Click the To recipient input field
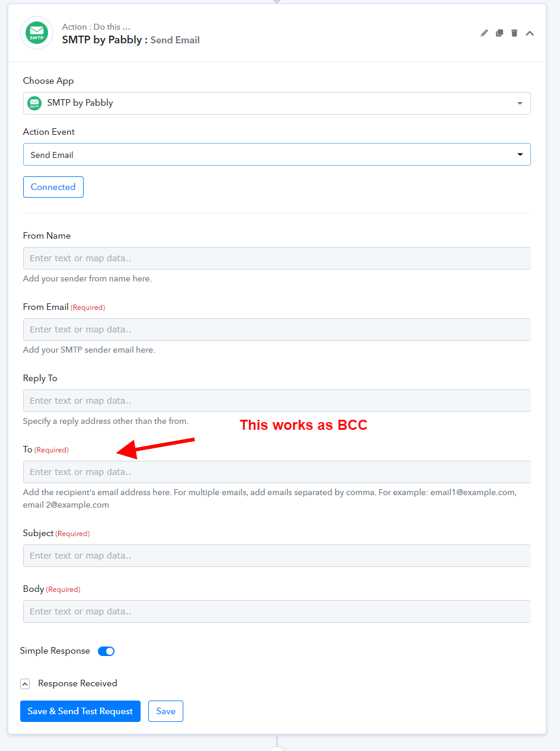Screen dimensions: 560x751 point(276,472)
